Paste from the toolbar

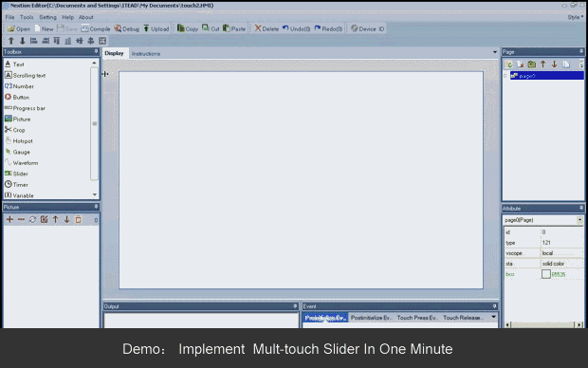tap(234, 28)
